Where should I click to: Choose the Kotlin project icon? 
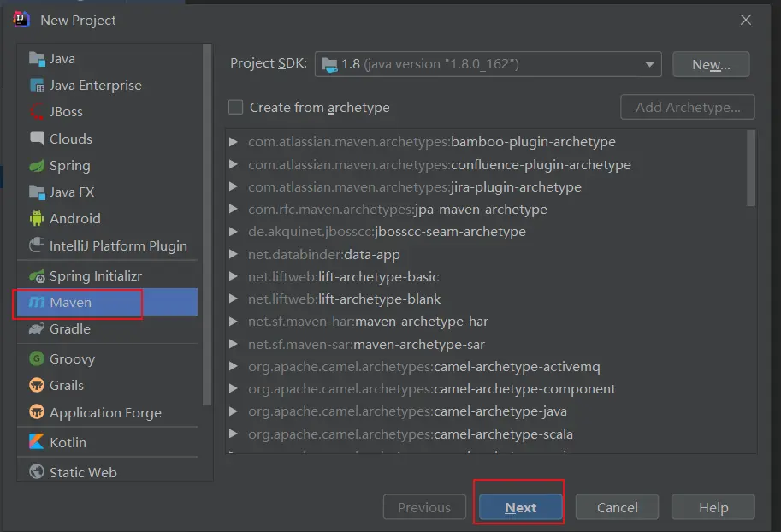point(37,442)
